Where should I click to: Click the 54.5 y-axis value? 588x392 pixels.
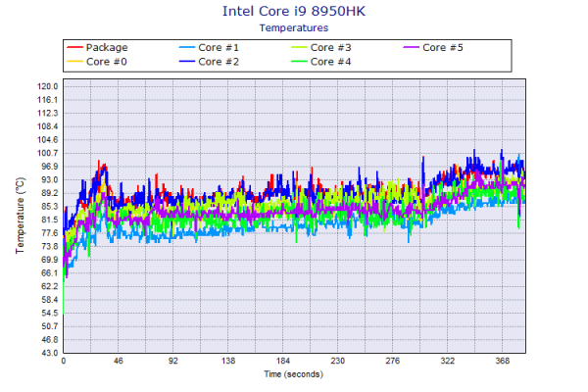[50, 313]
